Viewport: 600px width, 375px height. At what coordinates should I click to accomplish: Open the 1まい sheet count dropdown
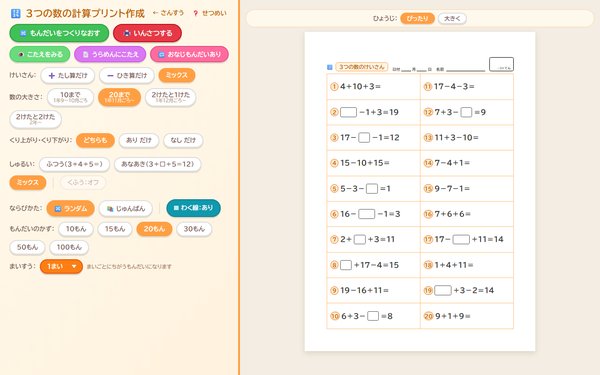pyautogui.click(x=61, y=266)
